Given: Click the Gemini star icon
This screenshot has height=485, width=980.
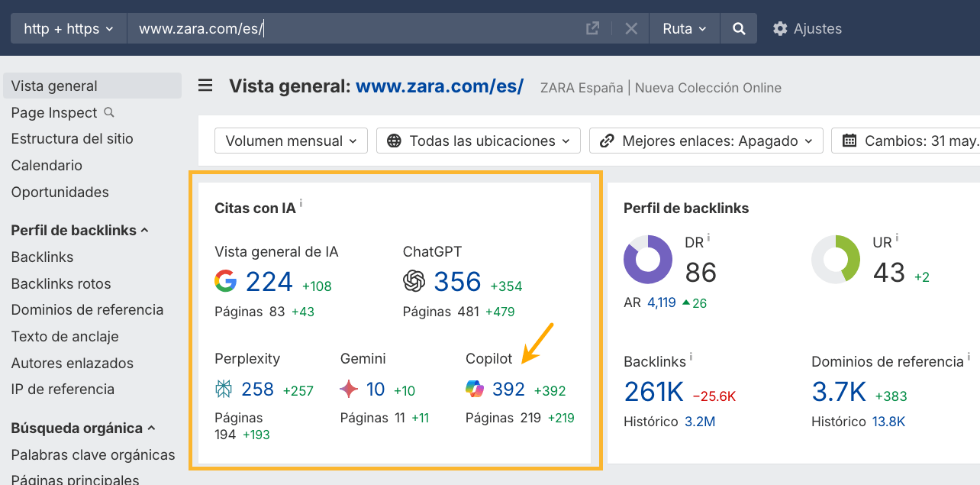Looking at the screenshot, I should click(x=349, y=390).
